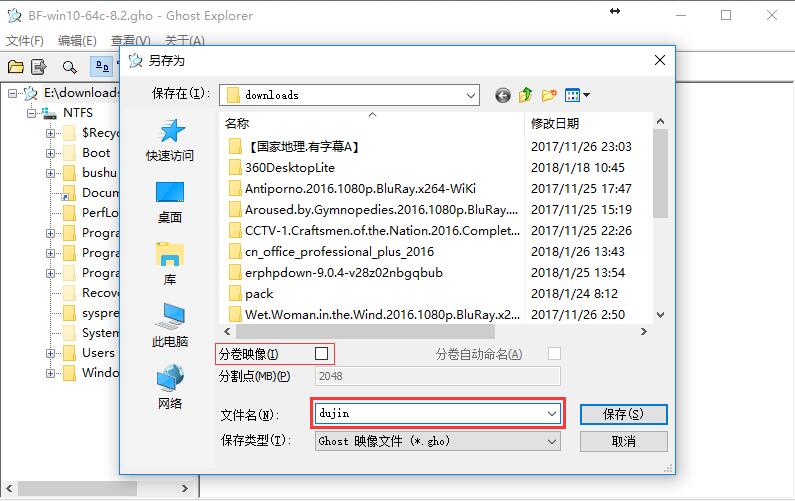Image resolution: width=795 pixels, height=501 pixels.
Task: Open the 保存在 location dropdown
Action: (471, 95)
